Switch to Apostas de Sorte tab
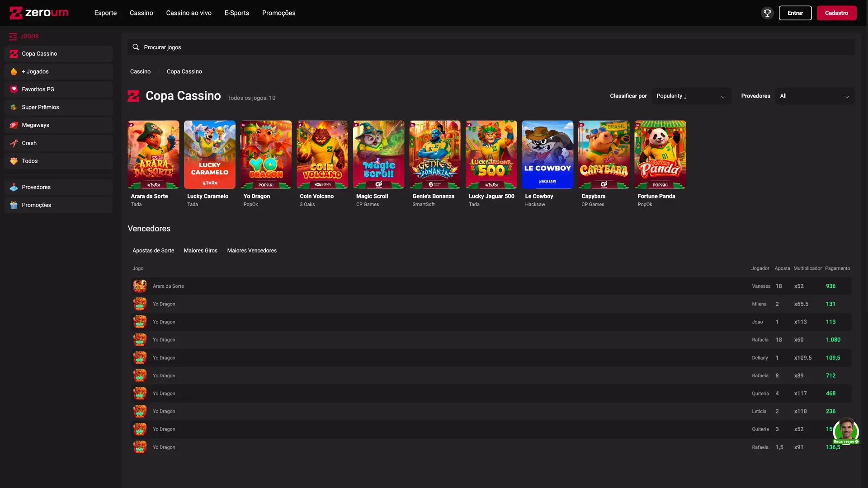 click(x=153, y=251)
